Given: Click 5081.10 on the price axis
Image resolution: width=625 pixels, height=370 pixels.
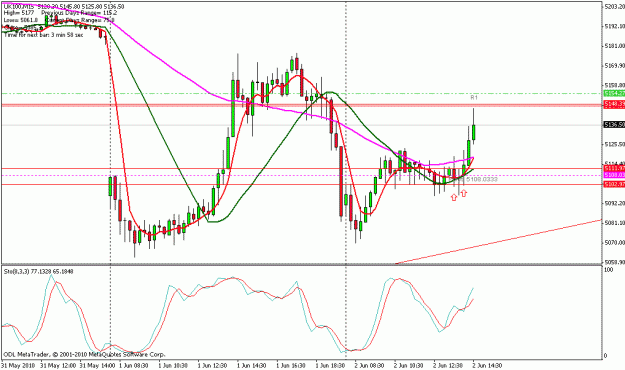Looking at the screenshot, I should (x=615, y=222).
